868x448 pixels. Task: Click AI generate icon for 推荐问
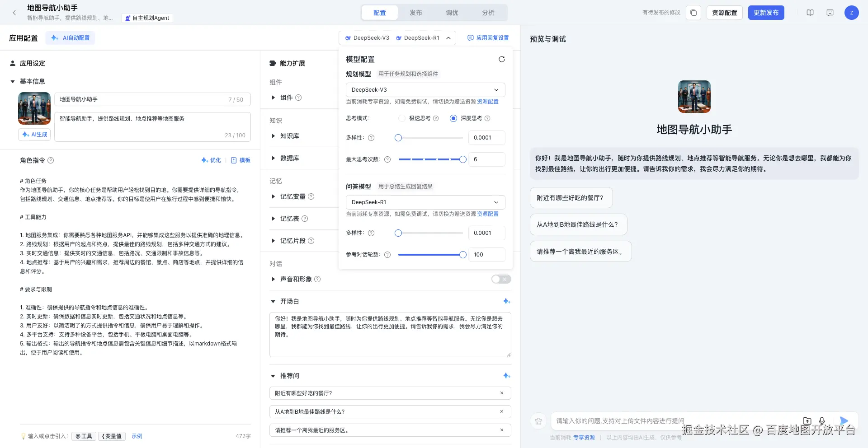507,376
